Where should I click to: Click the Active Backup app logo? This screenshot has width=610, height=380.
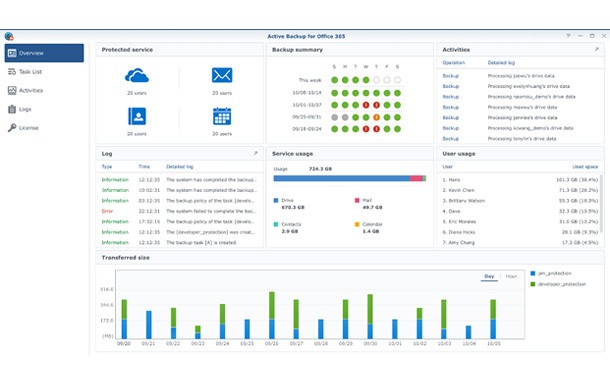click(9, 36)
